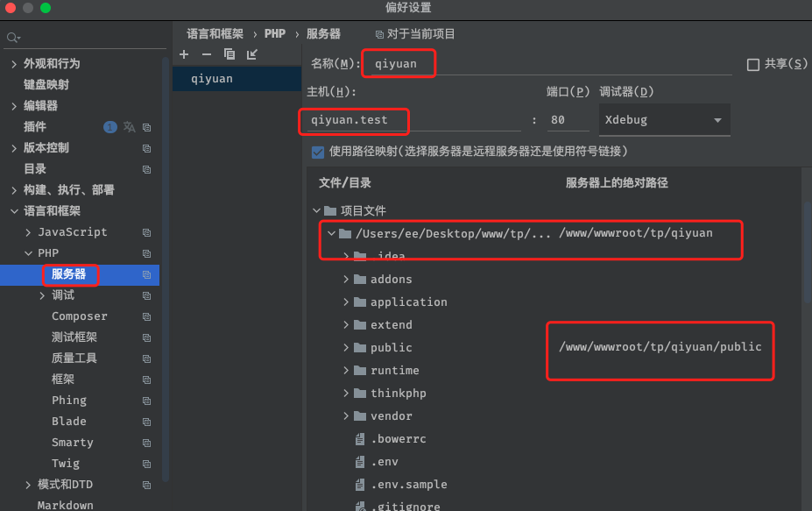812x511 pixels.
Task: Click the addons folder icon
Action: click(360, 280)
